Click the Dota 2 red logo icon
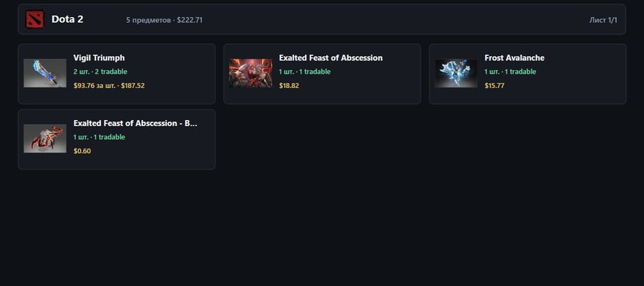This screenshot has width=644, height=286. [x=34, y=19]
